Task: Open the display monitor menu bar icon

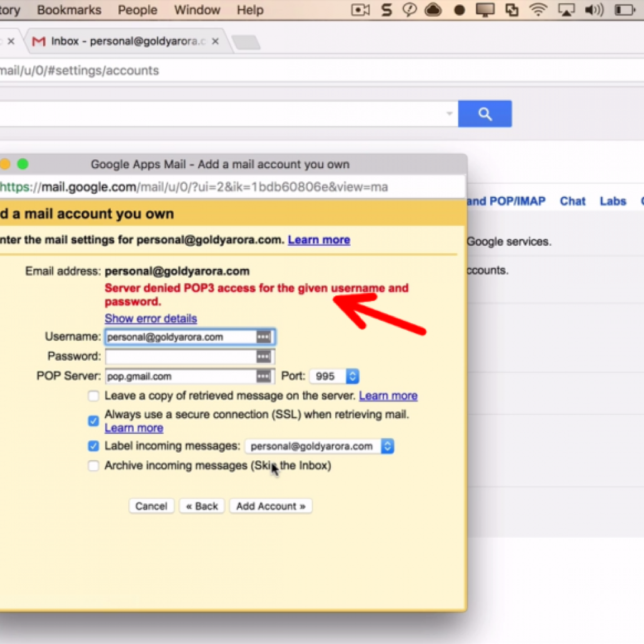Action: [485, 10]
